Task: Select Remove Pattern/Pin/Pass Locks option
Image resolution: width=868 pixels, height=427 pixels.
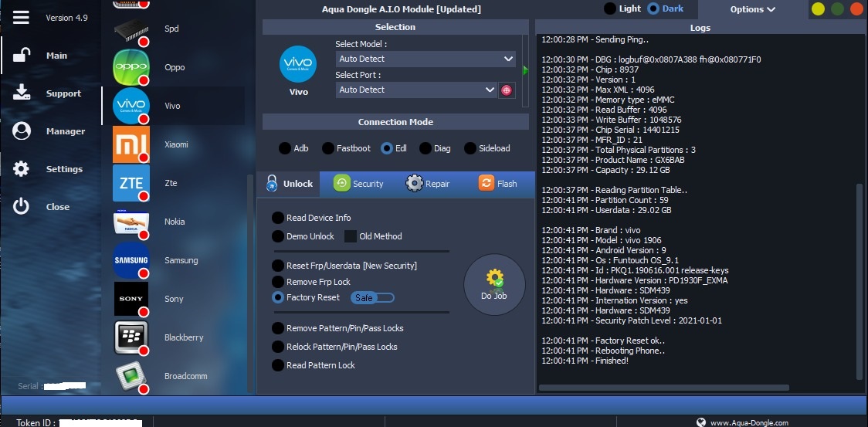Action: (337, 328)
